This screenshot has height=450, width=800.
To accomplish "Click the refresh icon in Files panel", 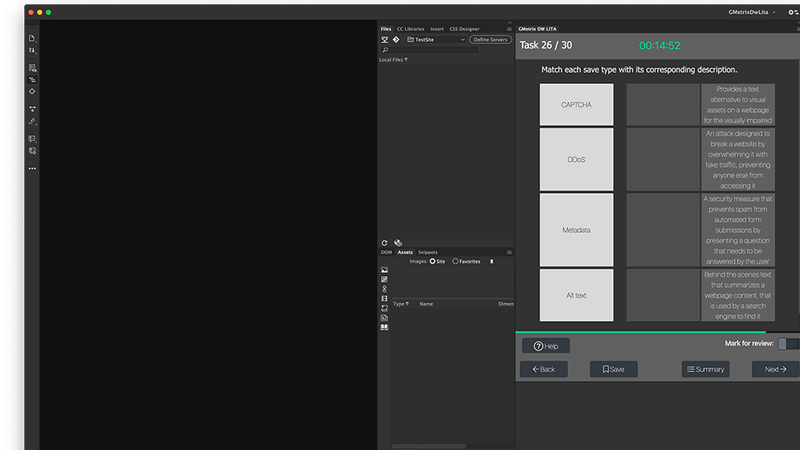I will [384, 243].
